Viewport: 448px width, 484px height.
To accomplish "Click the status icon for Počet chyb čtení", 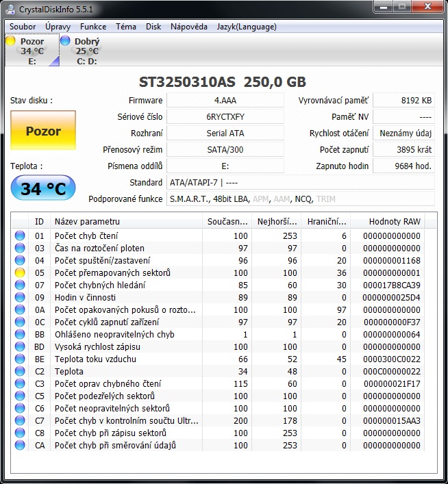I will tap(20, 235).
